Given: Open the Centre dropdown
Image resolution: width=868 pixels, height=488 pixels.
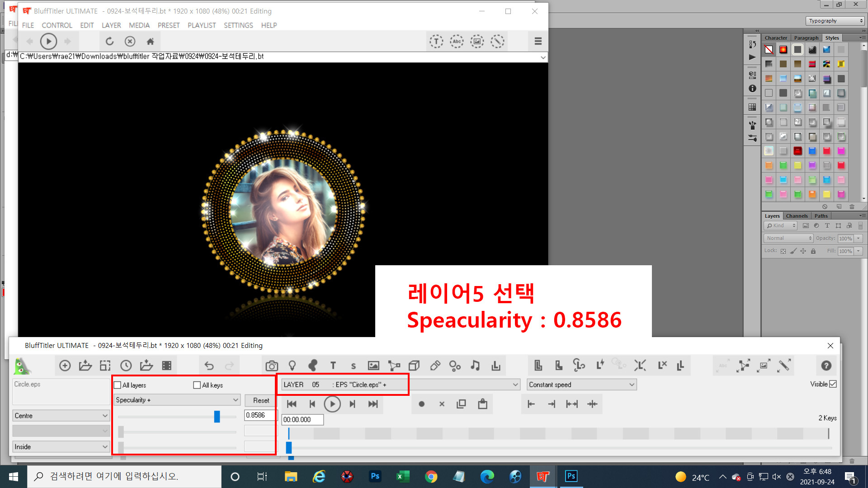Looking at the screenshot, I should pos(61,416).
